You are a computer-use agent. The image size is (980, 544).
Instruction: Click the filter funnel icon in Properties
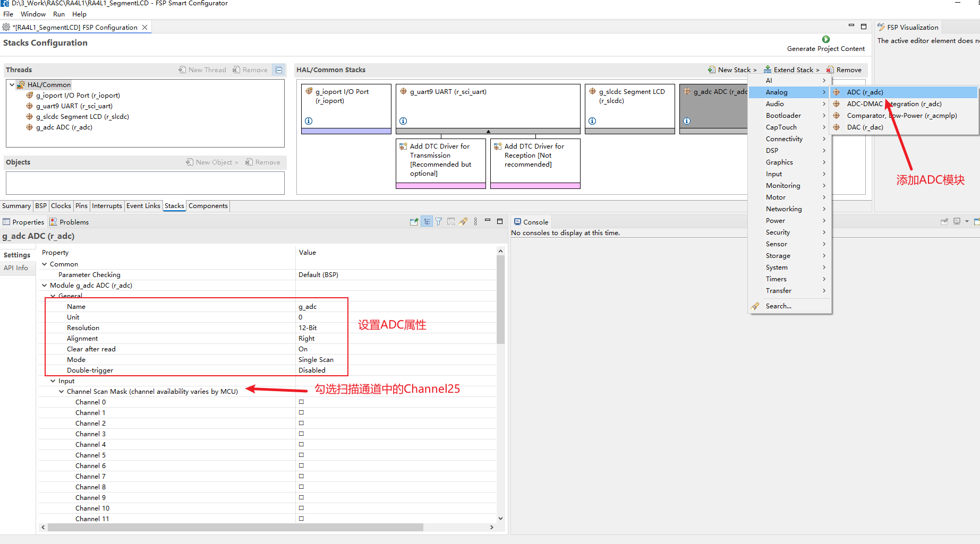pyautogui.click(x=439, y=222)
